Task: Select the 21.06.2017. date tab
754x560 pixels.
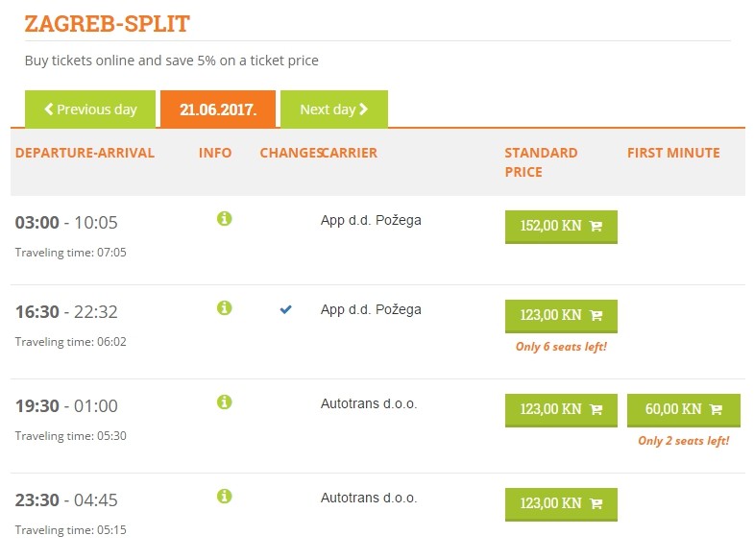Action: [218, 110]
